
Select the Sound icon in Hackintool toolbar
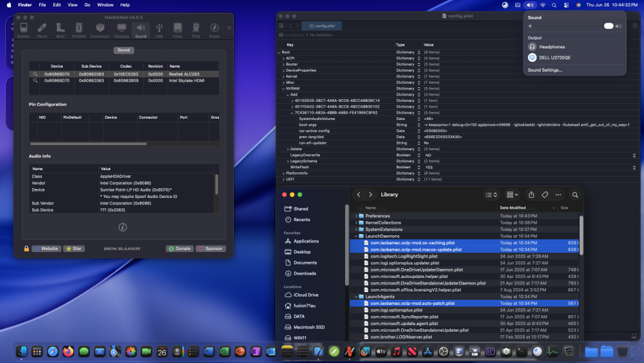point(140,30)
